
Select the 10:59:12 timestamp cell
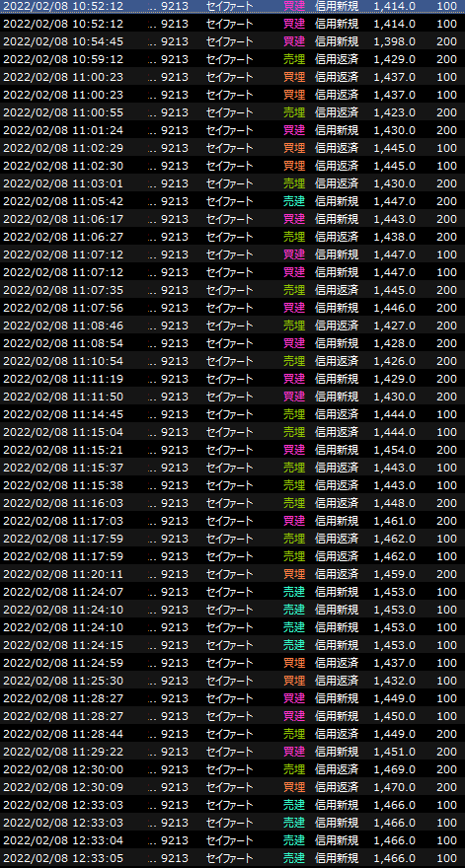(63, 59)
